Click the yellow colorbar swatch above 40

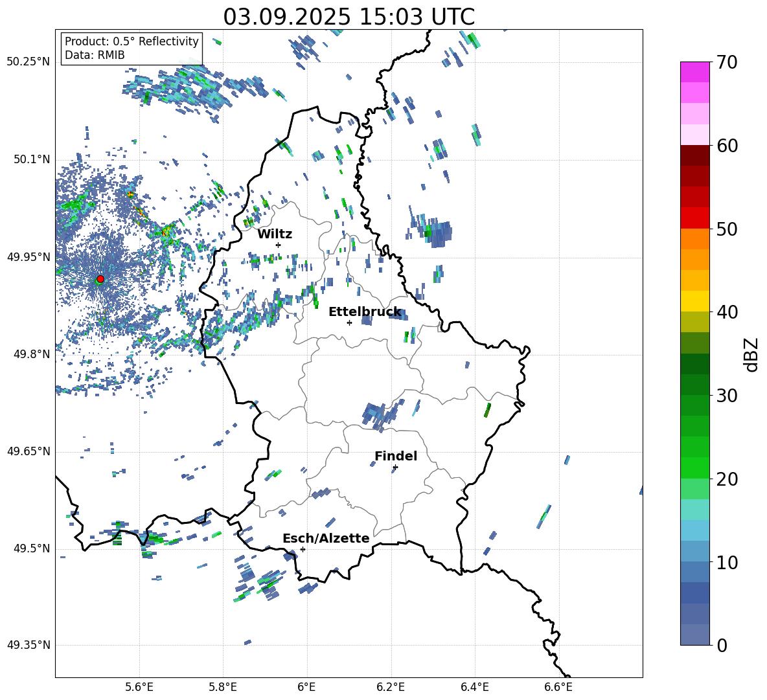pyautogui.click(x=694, y=301)
